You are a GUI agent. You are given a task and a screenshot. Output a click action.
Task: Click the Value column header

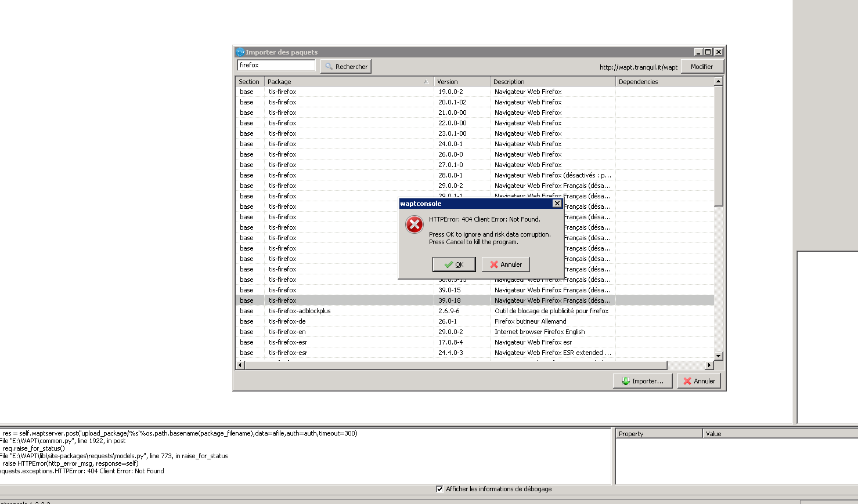coord(780,434)
